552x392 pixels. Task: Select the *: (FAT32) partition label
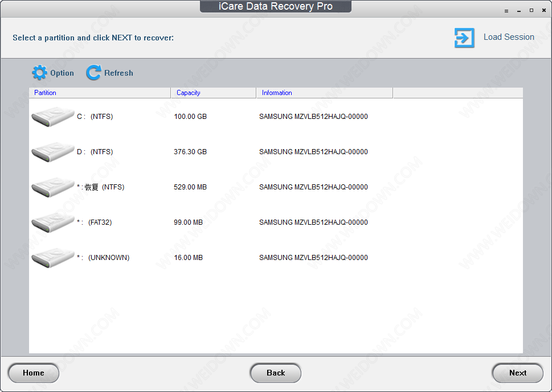point(95,222)
